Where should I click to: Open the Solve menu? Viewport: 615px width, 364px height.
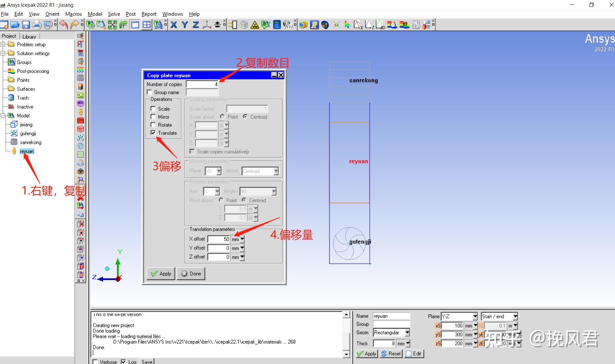[x=114, y=14]
